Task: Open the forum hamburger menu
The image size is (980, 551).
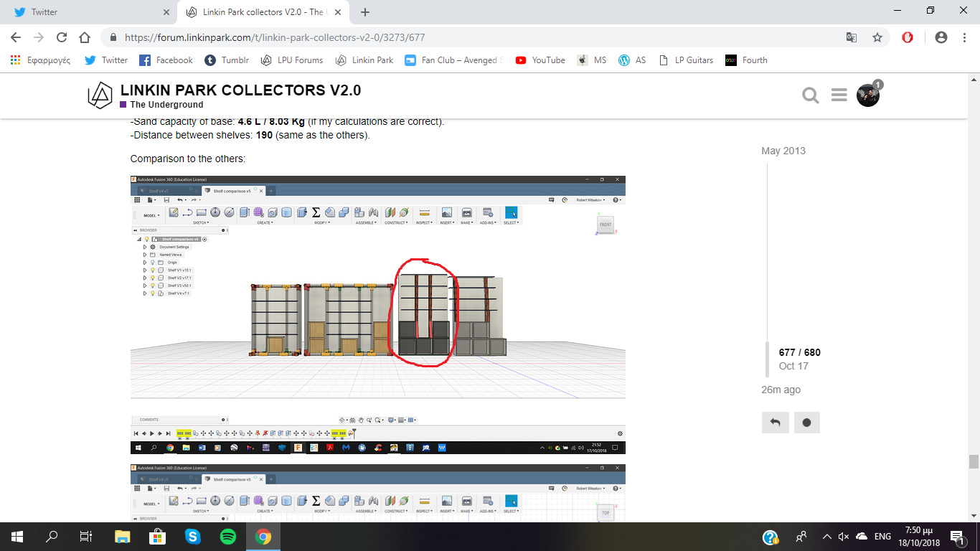Action: (x=839, y=95)
